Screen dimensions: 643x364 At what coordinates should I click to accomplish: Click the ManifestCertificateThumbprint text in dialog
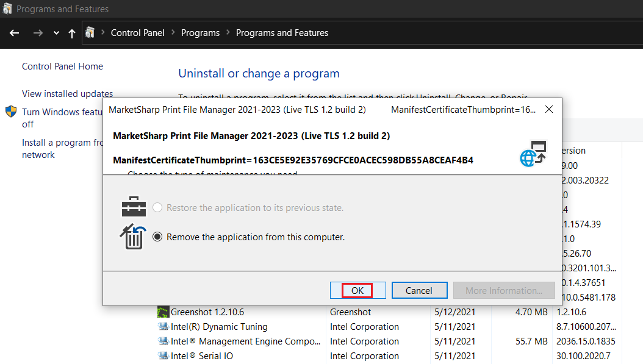tap(293, 160)
